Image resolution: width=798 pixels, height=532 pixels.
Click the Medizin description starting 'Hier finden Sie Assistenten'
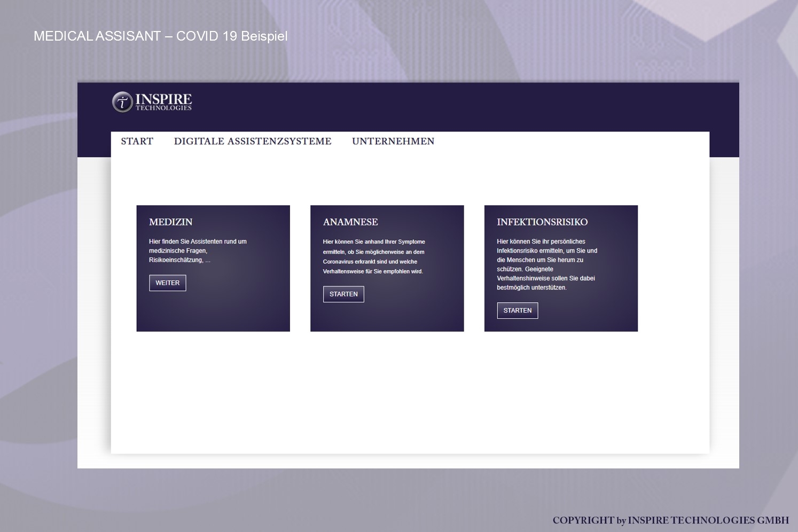[x=198, y=251]
